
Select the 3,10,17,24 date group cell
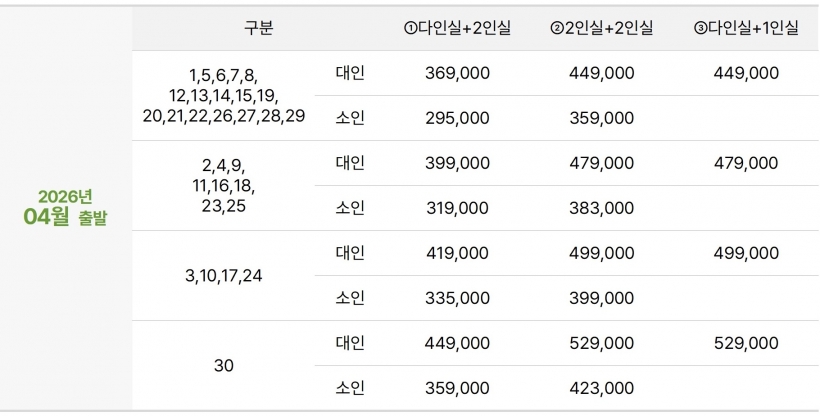[x=224, y=275]
